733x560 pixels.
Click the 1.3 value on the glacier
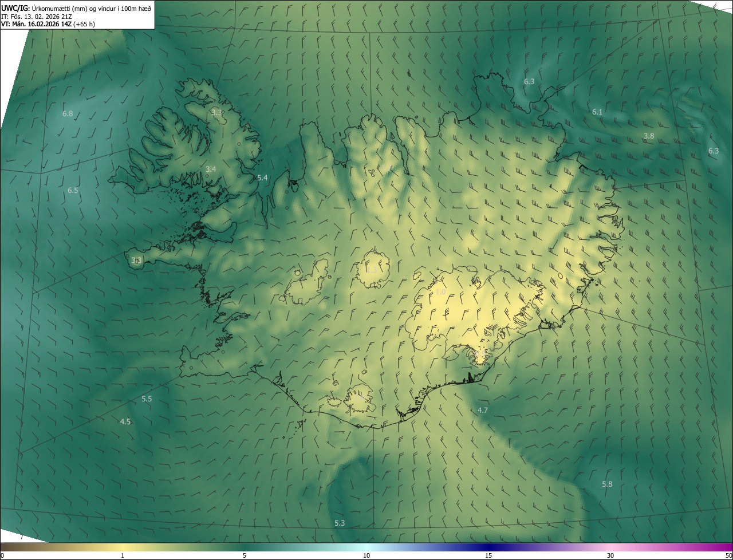point(372,270)
